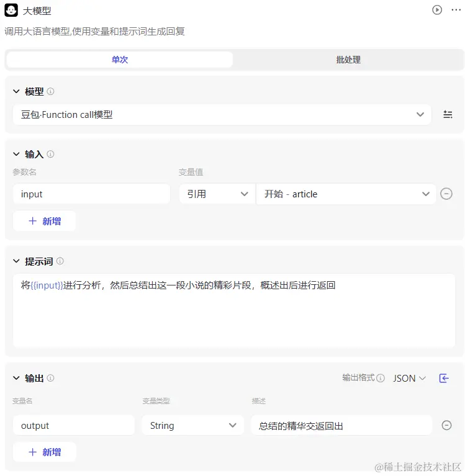Screen dimensions: 465x476
Task: Remove the input parameter row
Action: point(446,194)
